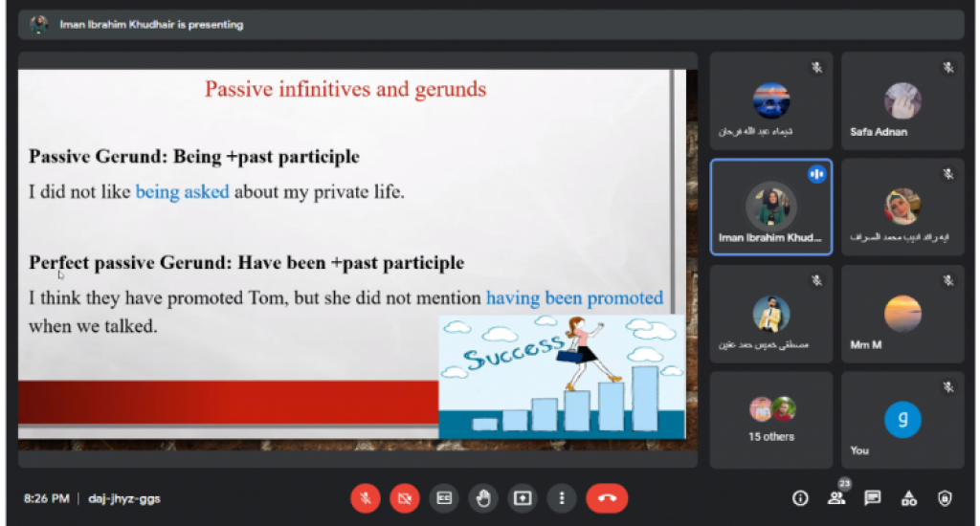Turn on the camera
This screenshot has width=980, height=526.
pos(404,498)
